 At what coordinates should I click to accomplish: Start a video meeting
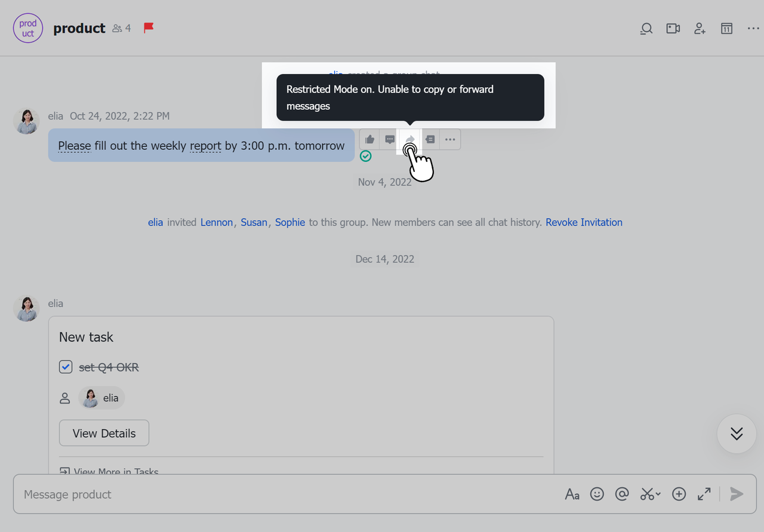[x=673, y=28]
